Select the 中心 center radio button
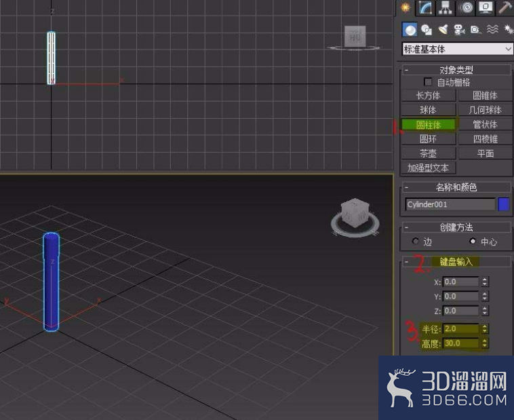 click(x=473, y=242)
